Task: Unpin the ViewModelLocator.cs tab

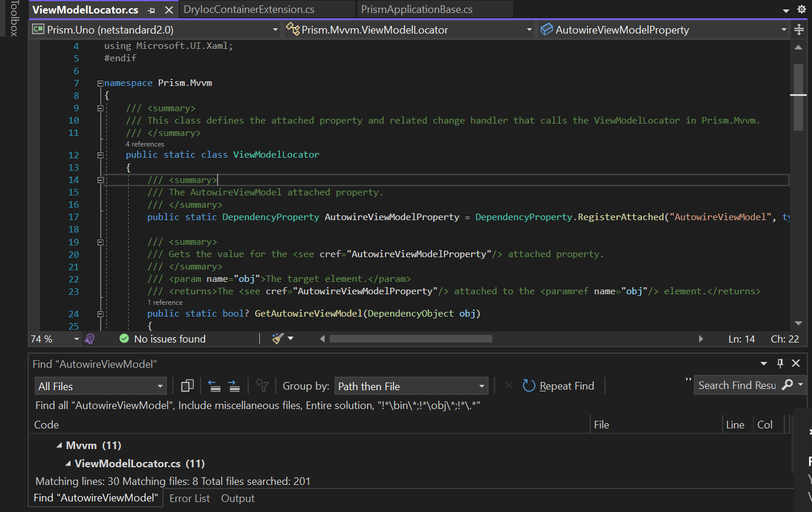Action: (x=152, y=10)
